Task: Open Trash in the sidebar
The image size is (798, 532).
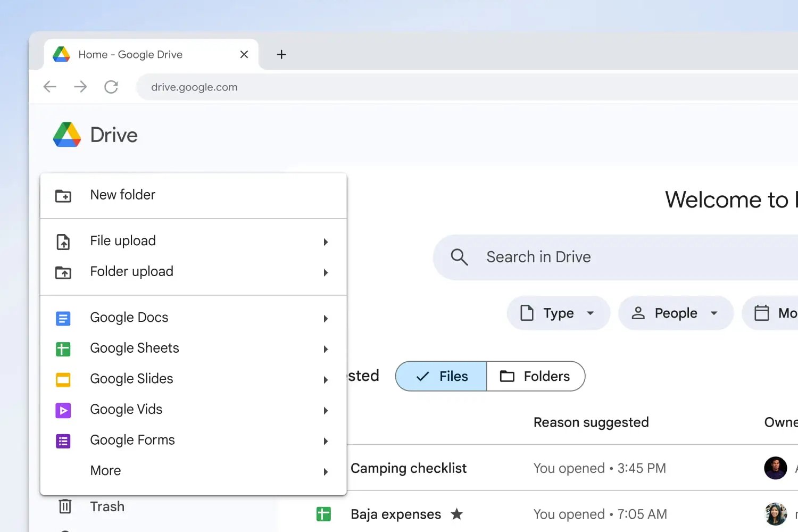Action: pyautogui.click(x=107, y=506)
